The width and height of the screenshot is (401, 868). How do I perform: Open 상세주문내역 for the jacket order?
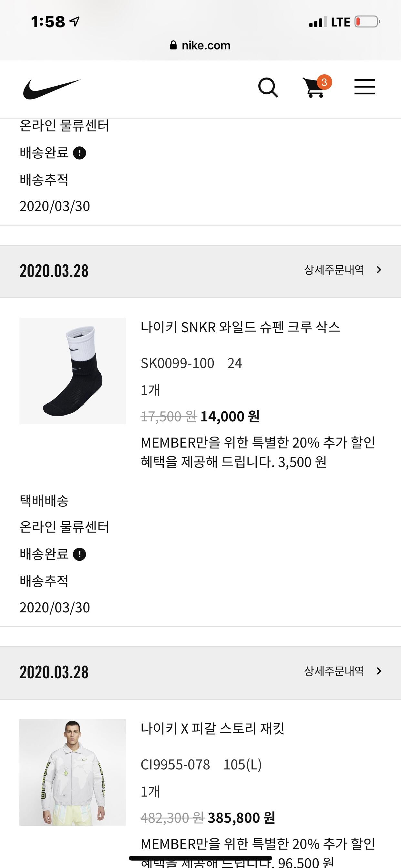[x=334, y=671]
